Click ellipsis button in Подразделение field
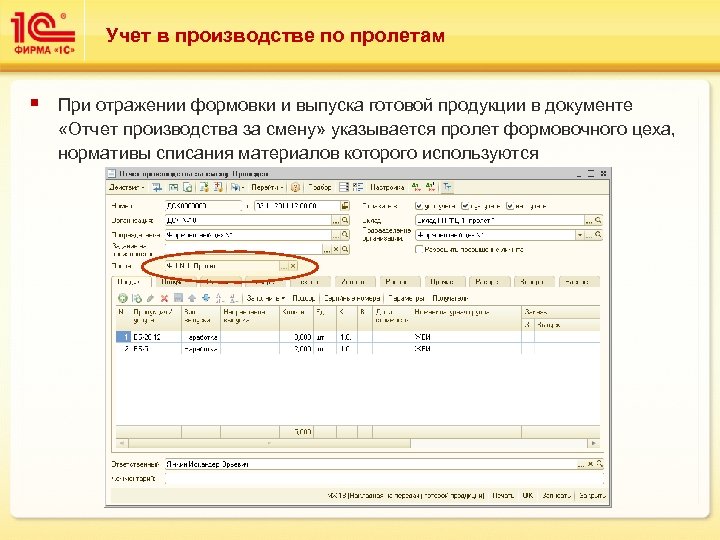720x540 pixels. coord(336,235)
